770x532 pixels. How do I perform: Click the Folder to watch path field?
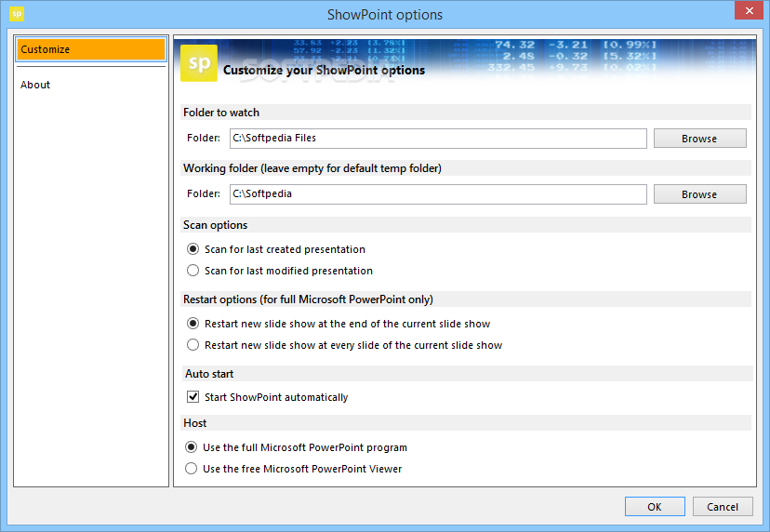coord(438,139)
